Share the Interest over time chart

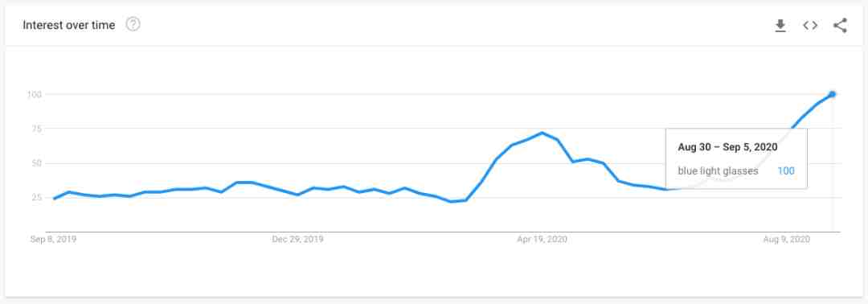[x=840, y=26]
